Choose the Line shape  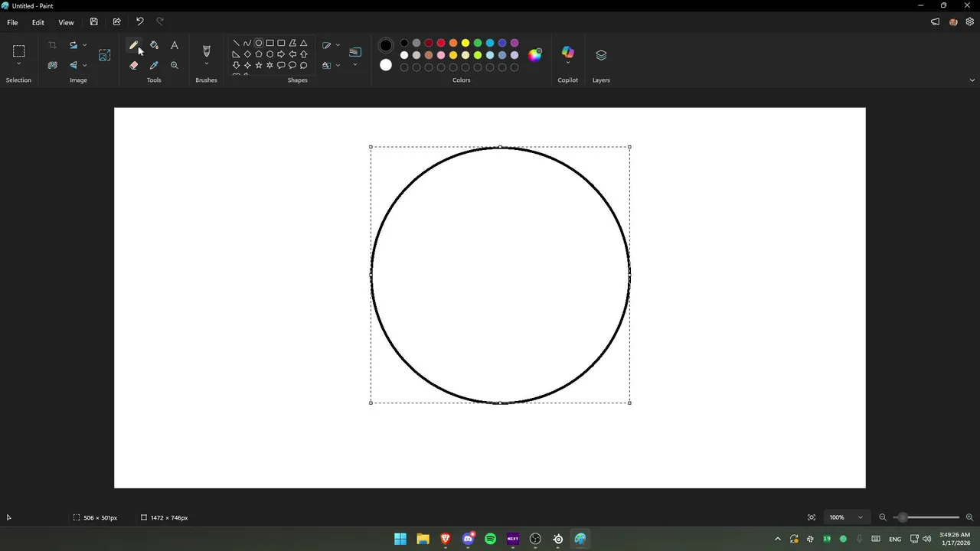[x=236, y=44]
